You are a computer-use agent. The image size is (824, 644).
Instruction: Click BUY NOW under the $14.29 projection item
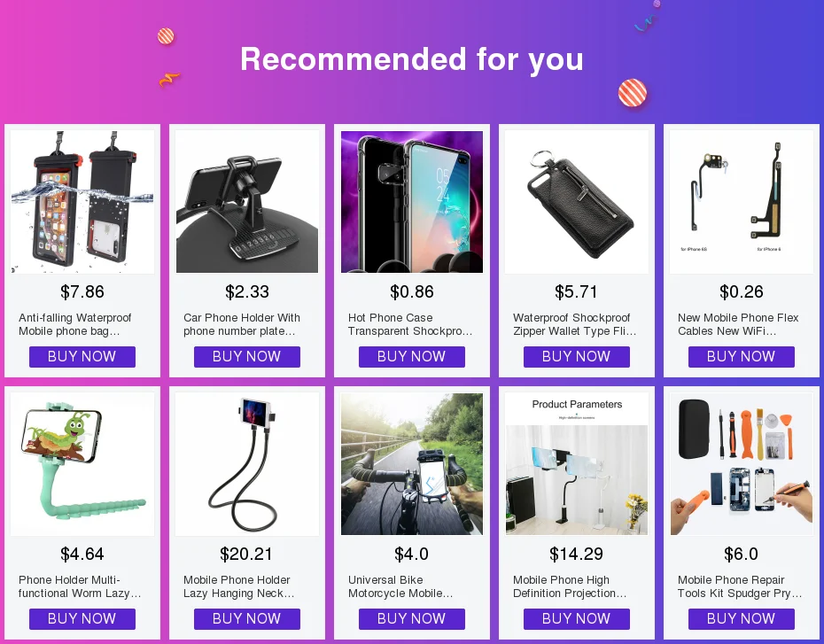(x=577, y=619)
